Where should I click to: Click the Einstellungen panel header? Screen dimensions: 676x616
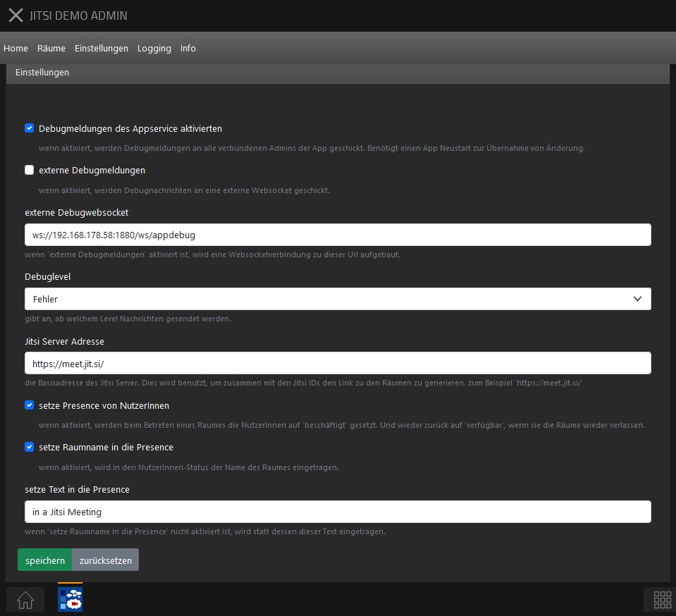point(338,73)
